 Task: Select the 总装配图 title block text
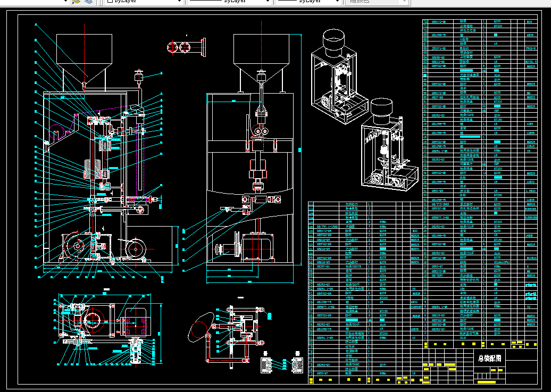coord(489,358)
